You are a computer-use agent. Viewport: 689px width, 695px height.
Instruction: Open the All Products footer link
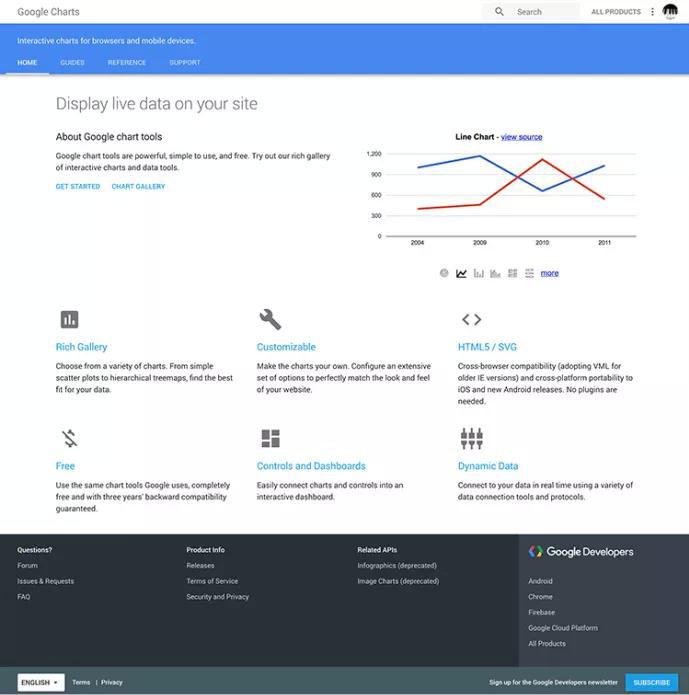[x=547, y=644]
